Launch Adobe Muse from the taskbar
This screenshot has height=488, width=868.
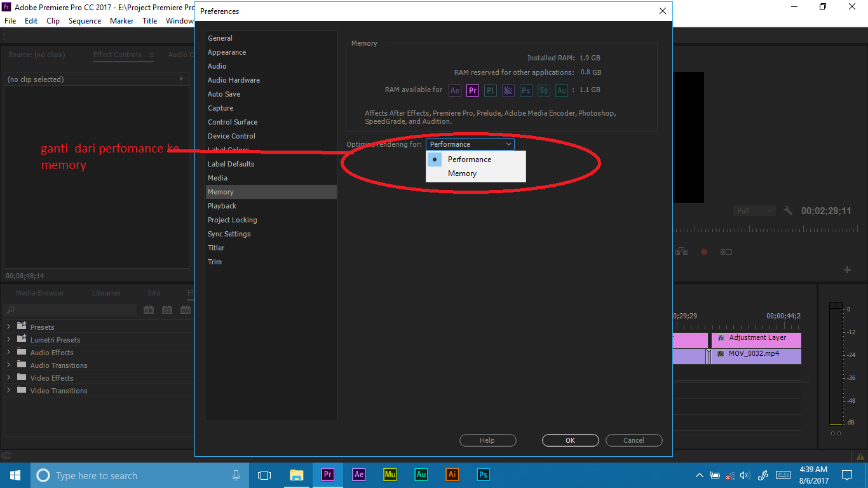(x=390, y=475)
